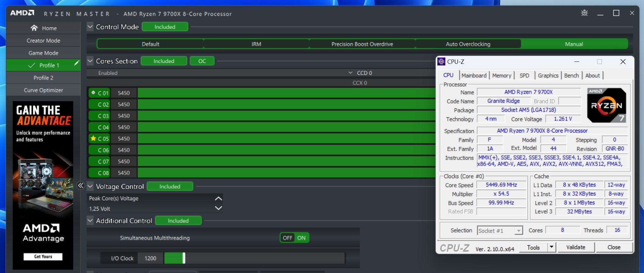Click the Profile 1 edit pencil icon
This screenshot has height=273, width=644.
[x=76, y=63]
